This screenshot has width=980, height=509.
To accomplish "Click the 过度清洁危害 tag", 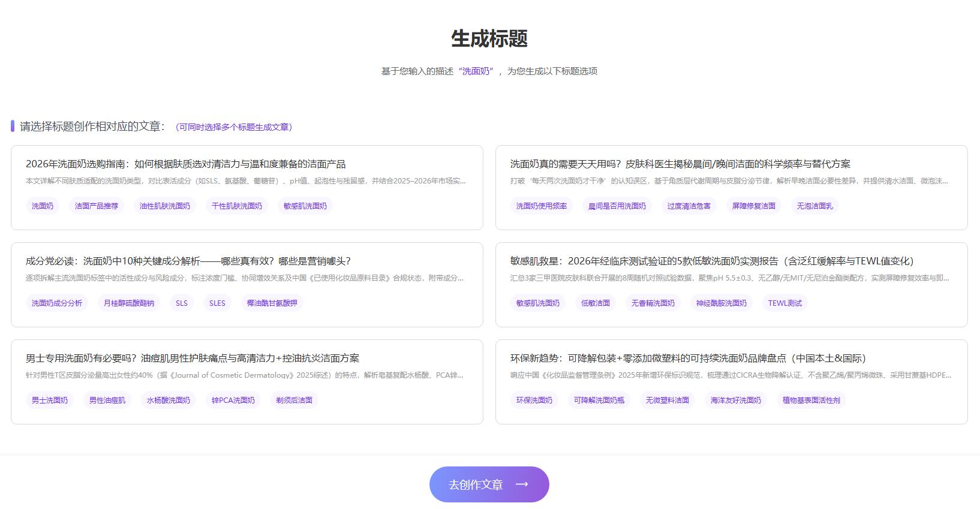I will pyautogui.click(x=689, y=206).
